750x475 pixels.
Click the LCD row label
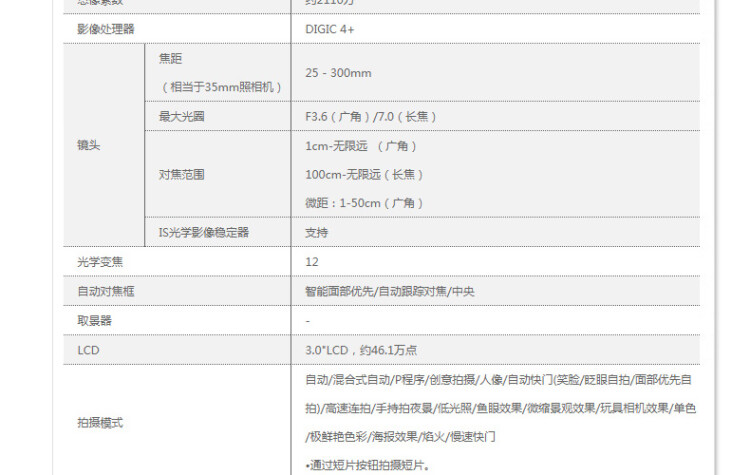(x=88, y=350)
